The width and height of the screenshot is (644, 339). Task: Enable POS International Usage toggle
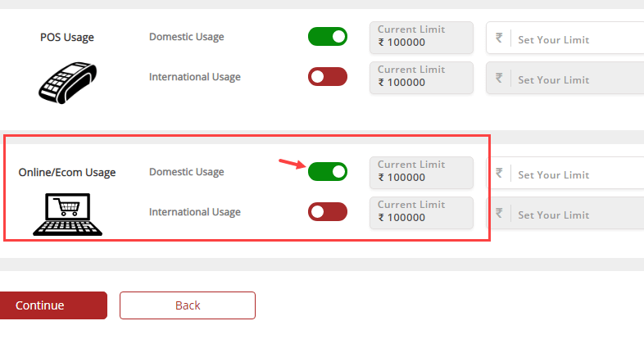328,77
